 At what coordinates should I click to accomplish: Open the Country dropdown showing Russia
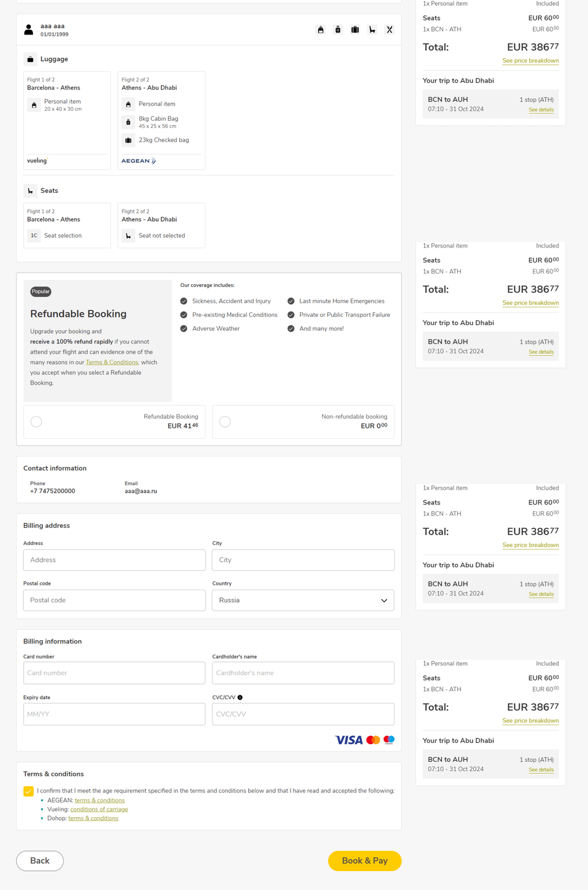303,601
